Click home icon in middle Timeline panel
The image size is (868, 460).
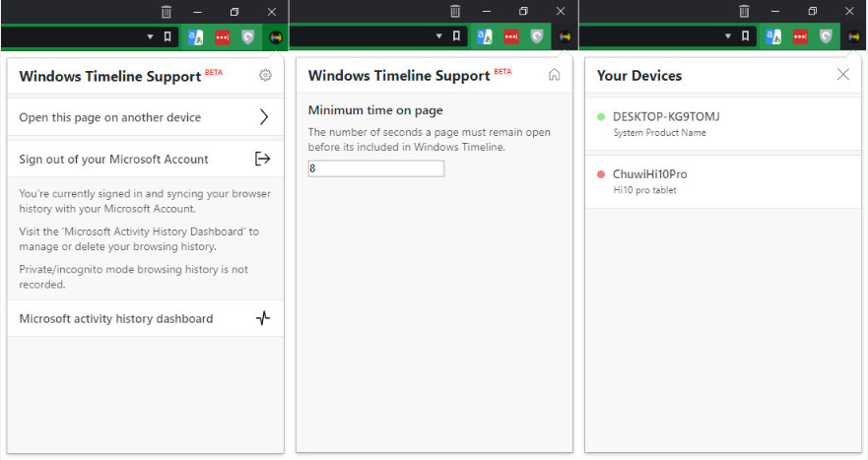(x=554, y=75)
